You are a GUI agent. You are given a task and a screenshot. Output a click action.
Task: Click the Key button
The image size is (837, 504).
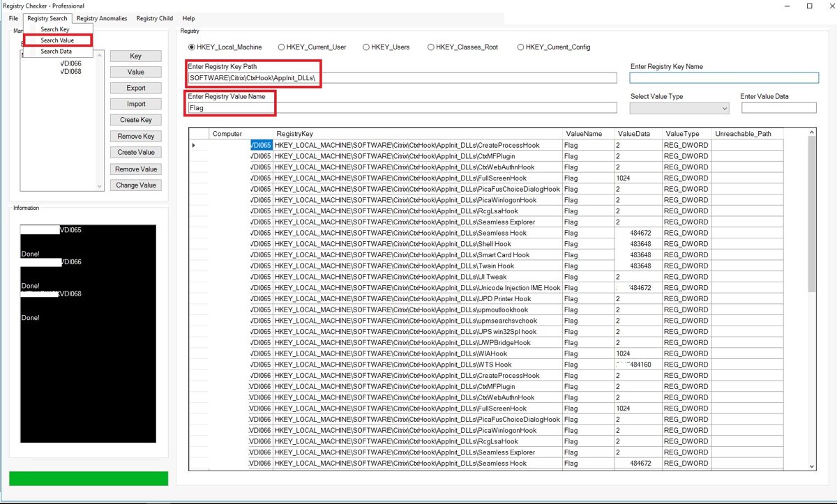pos(135,56)
